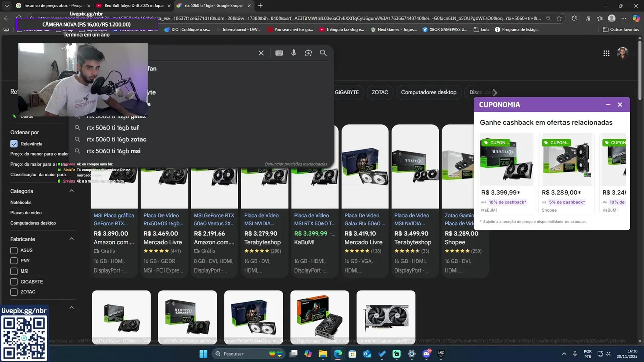Open Google Lens image search

click(308, 53)
